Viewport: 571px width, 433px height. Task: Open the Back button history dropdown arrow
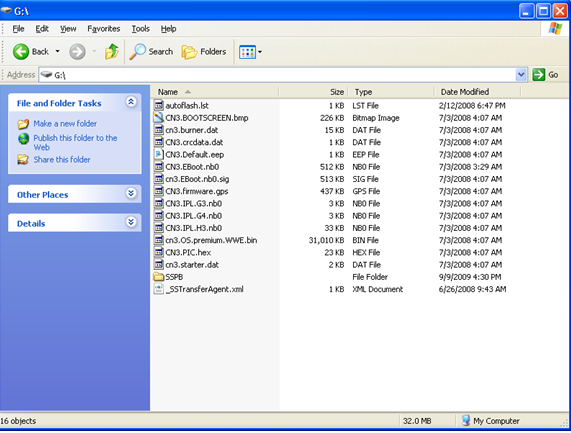pos(58,51)
